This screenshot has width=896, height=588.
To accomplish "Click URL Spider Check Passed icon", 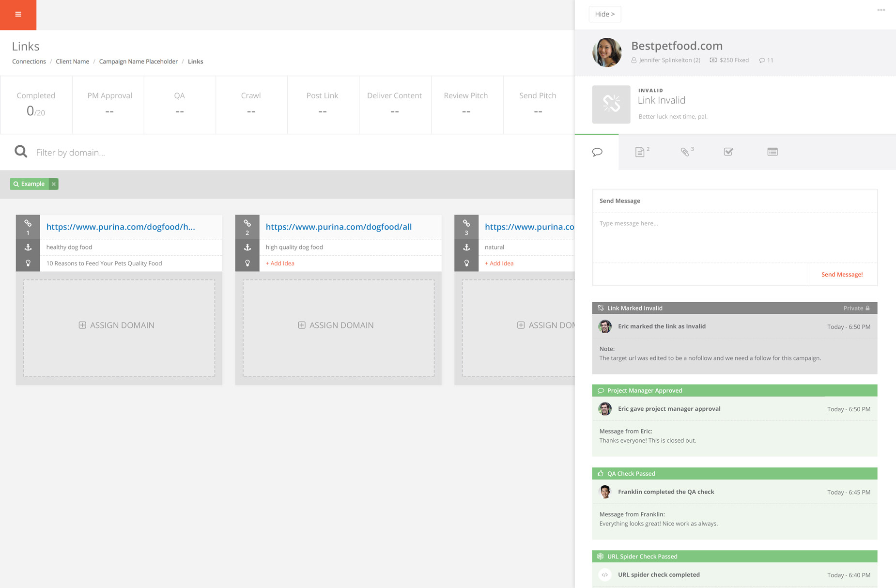I will [601, 556].
